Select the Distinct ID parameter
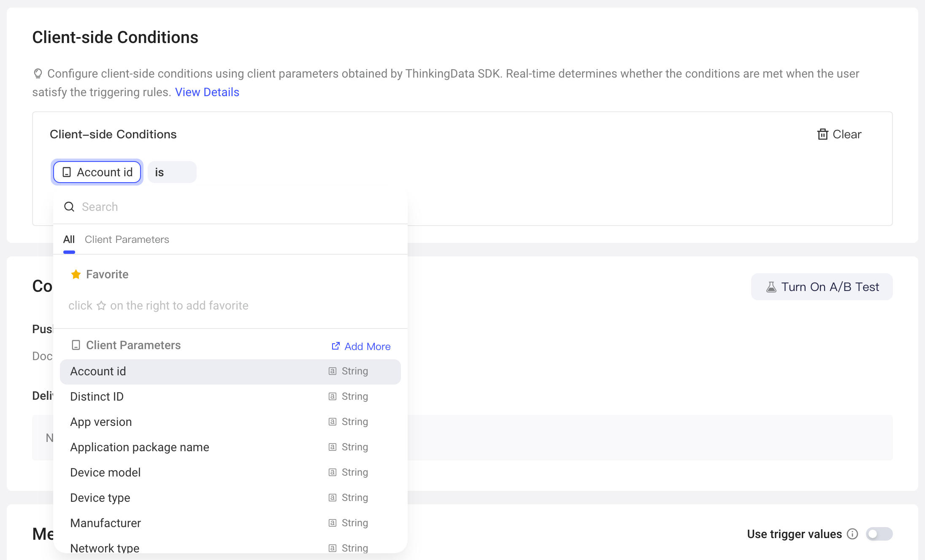The width and height of the screenshot is (925, 560). (230, 397)
